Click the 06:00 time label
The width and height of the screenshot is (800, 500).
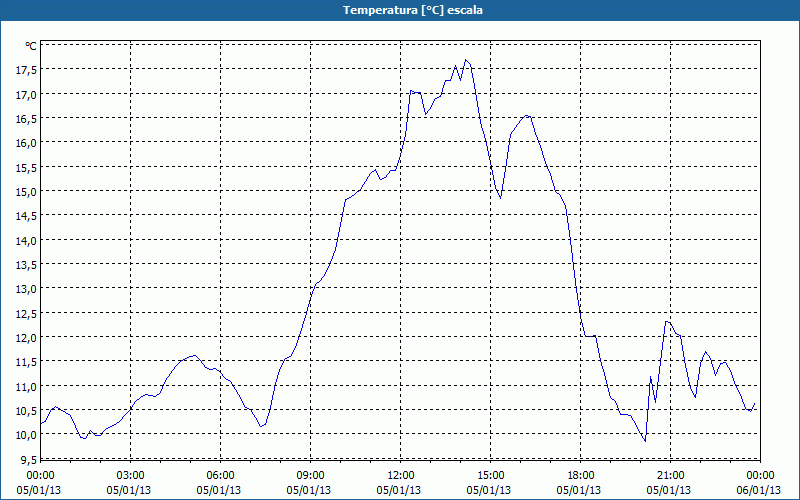click(220, 476)
